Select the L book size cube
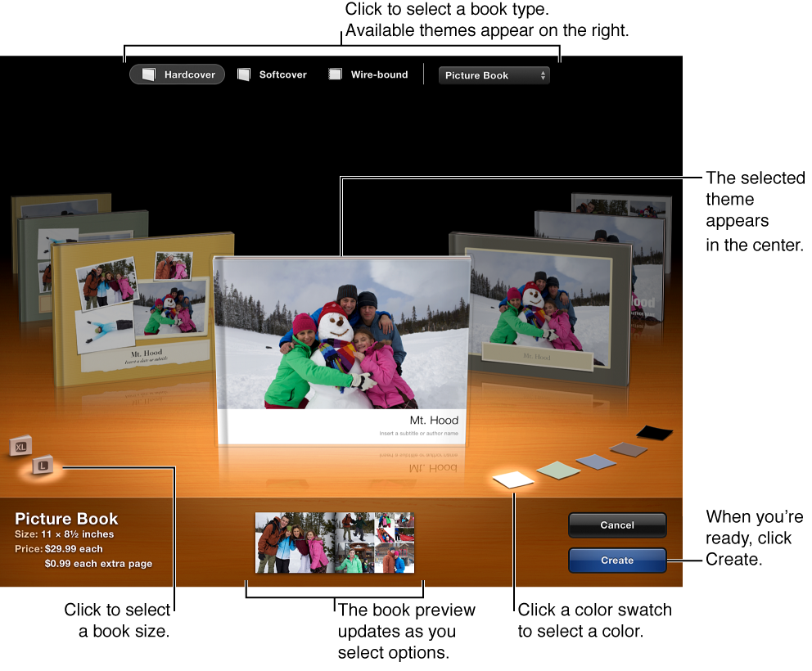 (x=41, y=466)
